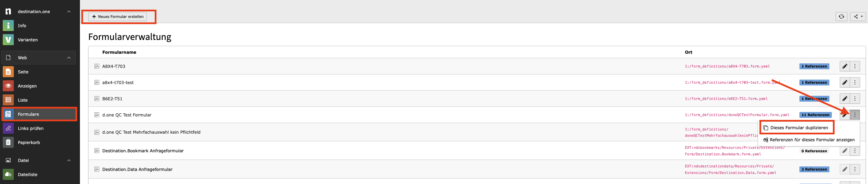
Task: Choose Dieses Formular duplizieren
Action: pos(799,128)
